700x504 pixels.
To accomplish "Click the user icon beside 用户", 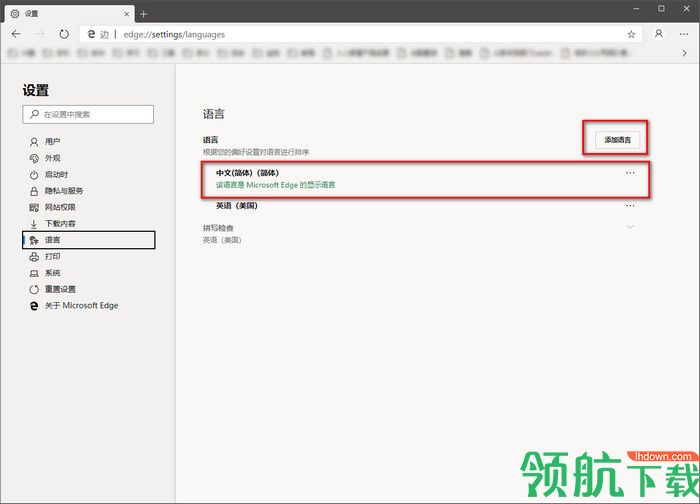I will pos(34,142).
